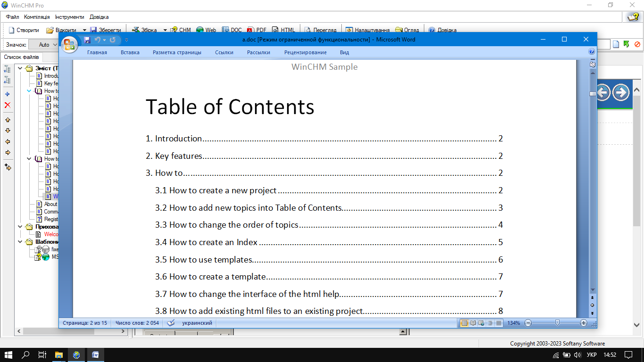Click expand-all tree icon at sidebar top
Image resolution: width=644 pixels, height=362 pixels.
(8, 69)
